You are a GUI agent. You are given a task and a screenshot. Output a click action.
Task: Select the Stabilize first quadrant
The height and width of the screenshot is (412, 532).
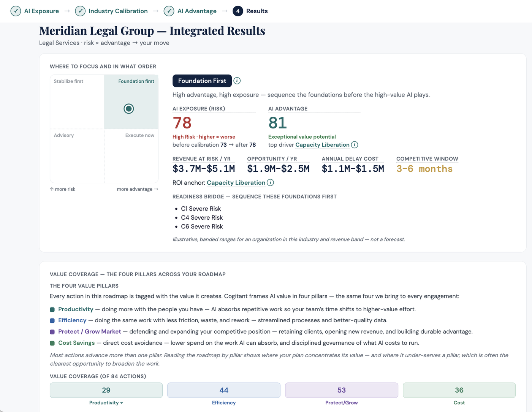[x=77, y=102]
